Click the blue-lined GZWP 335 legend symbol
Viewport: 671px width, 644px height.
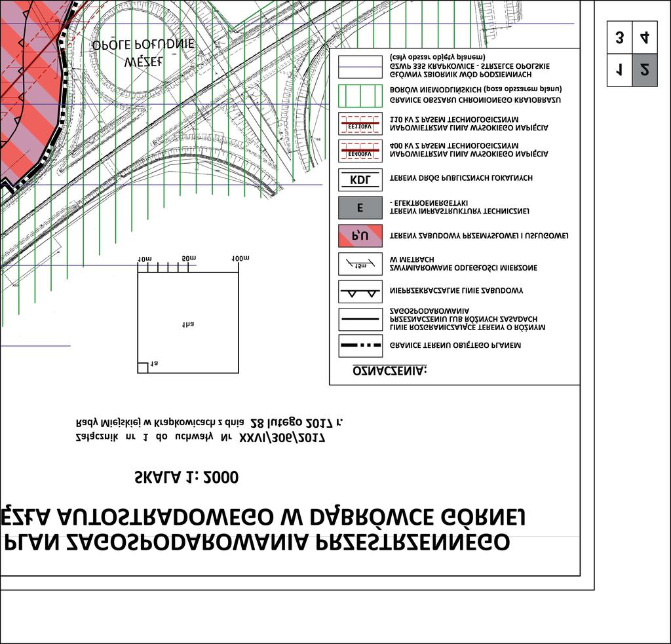[360, 67]
